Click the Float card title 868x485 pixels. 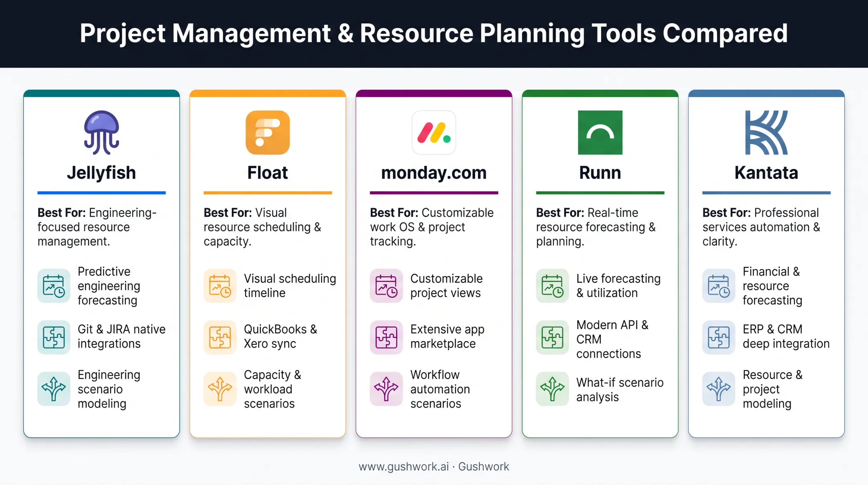coord(268,173)
